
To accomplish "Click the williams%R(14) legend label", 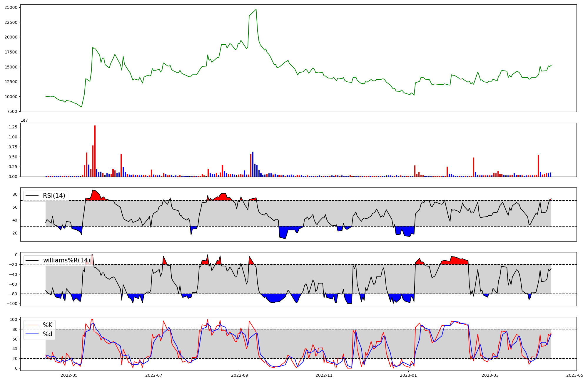I will [x=66, y=260].
